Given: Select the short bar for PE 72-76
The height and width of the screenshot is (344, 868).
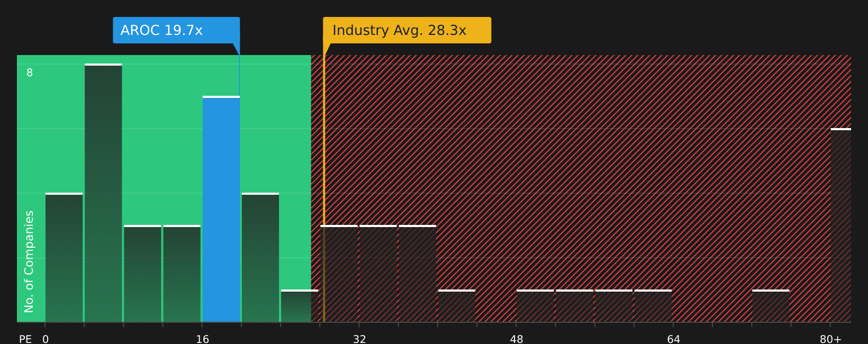Looking at the screenshot, I should tap(771, 306).
